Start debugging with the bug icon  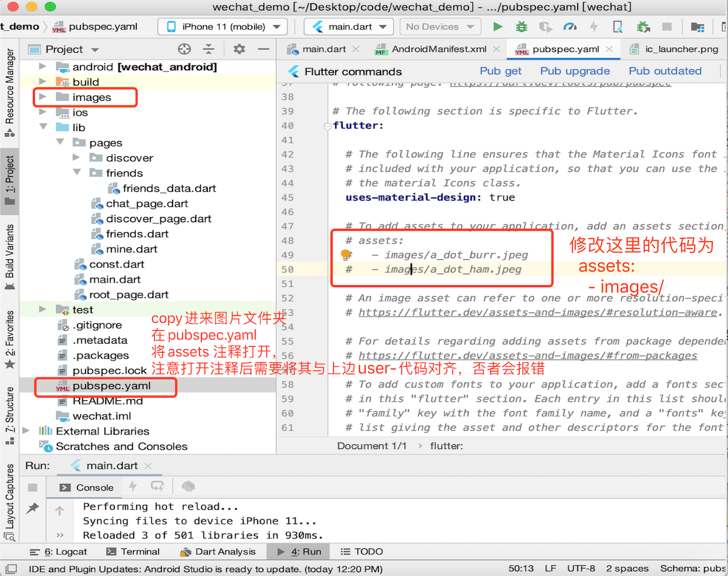click(521, 27)
